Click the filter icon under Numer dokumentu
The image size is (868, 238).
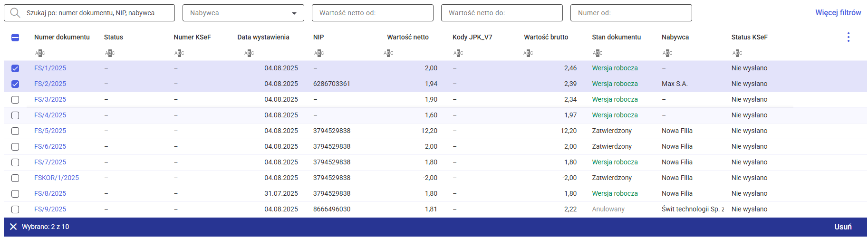40,53
